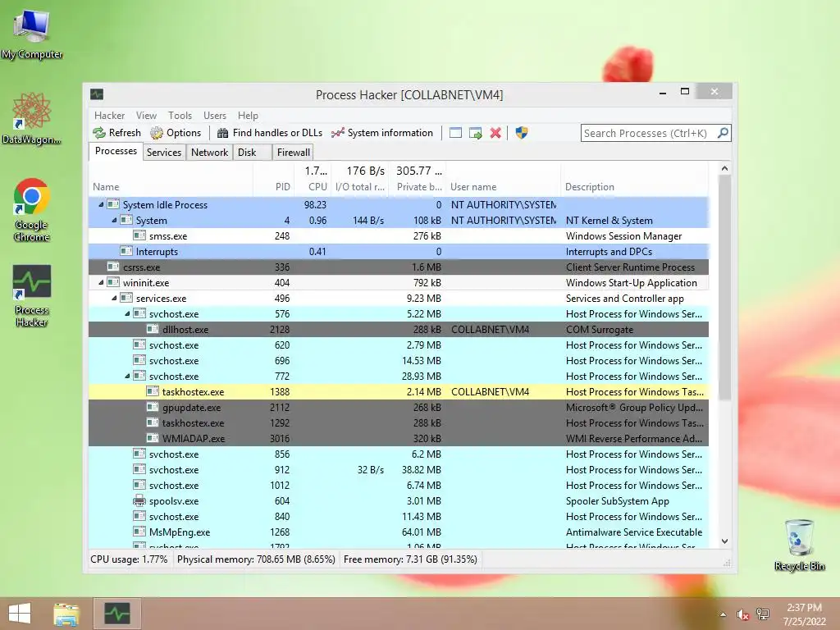The image size is (840, 630).
Task: Sort by the Description column header
Action: (x=634, y=180)
